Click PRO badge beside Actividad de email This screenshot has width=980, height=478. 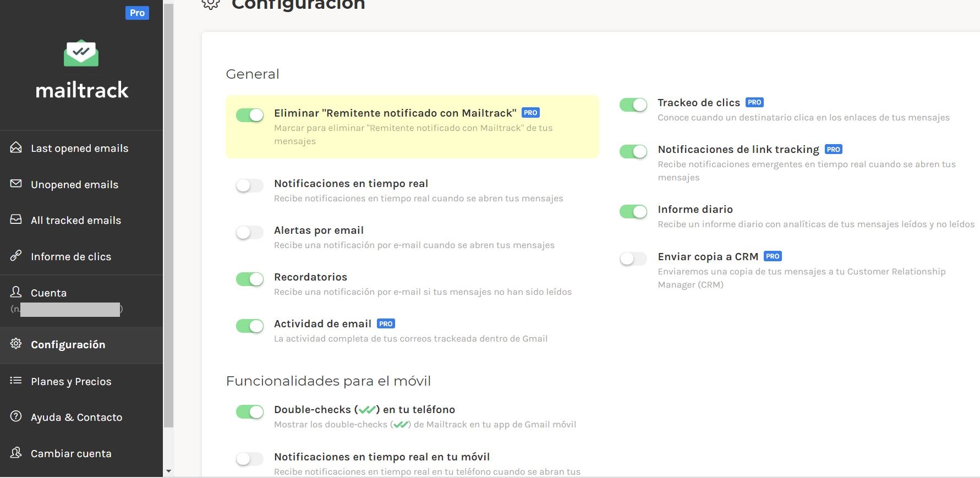point(386,323)
